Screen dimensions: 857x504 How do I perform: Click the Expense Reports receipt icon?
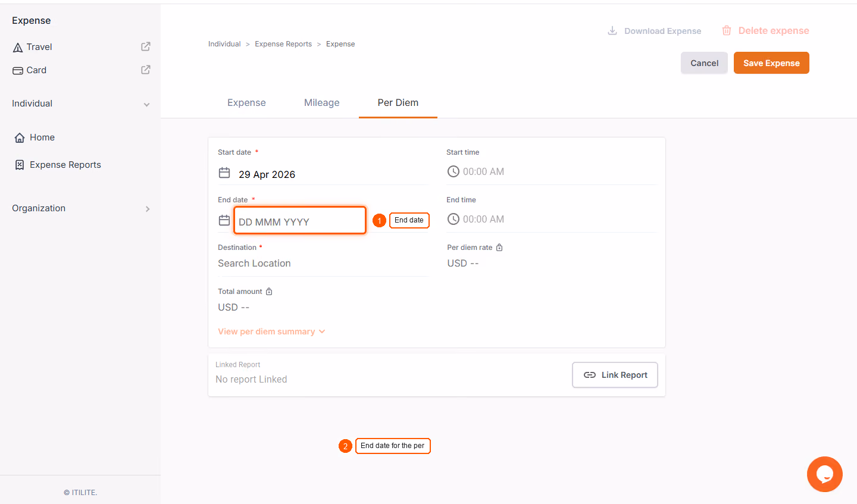point(20,165)
